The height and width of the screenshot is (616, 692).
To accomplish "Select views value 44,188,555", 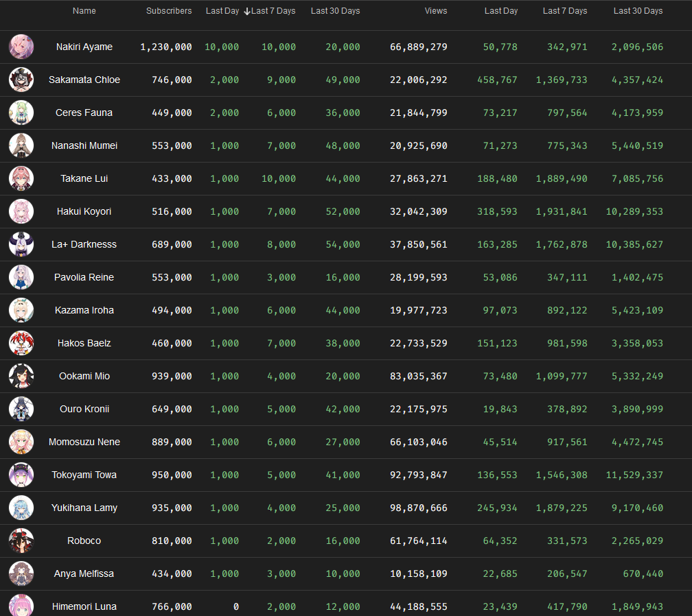I will 418,607.
